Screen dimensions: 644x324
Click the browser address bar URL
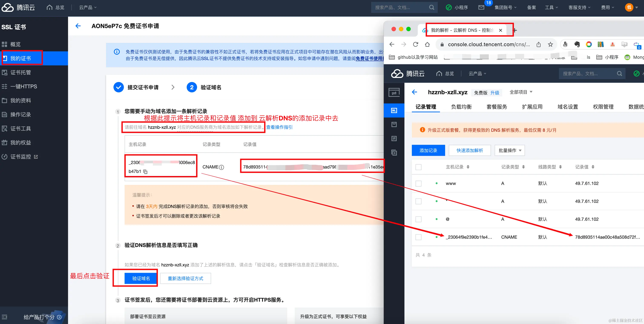click(489, 44)
